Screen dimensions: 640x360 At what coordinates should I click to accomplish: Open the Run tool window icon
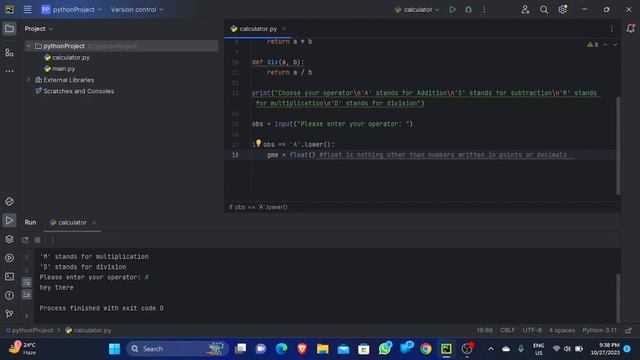pyautogui.click(x=9, y=220)
